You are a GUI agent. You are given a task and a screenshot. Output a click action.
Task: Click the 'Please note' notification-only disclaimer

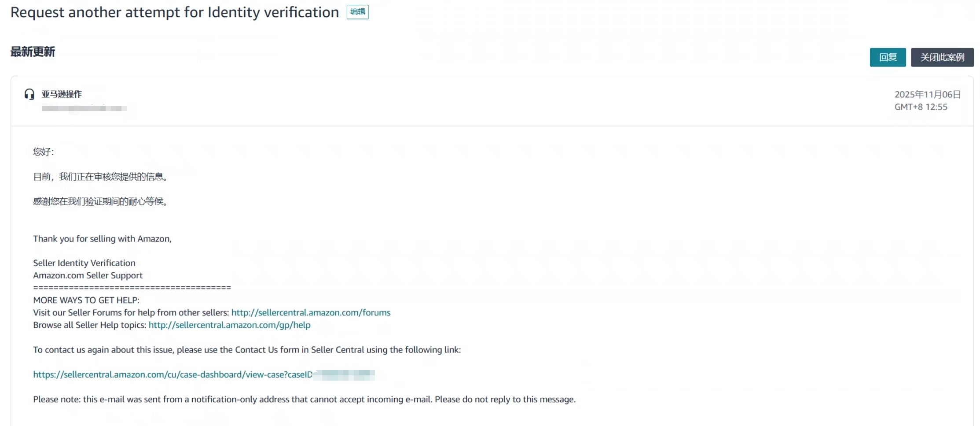(304, 399)
